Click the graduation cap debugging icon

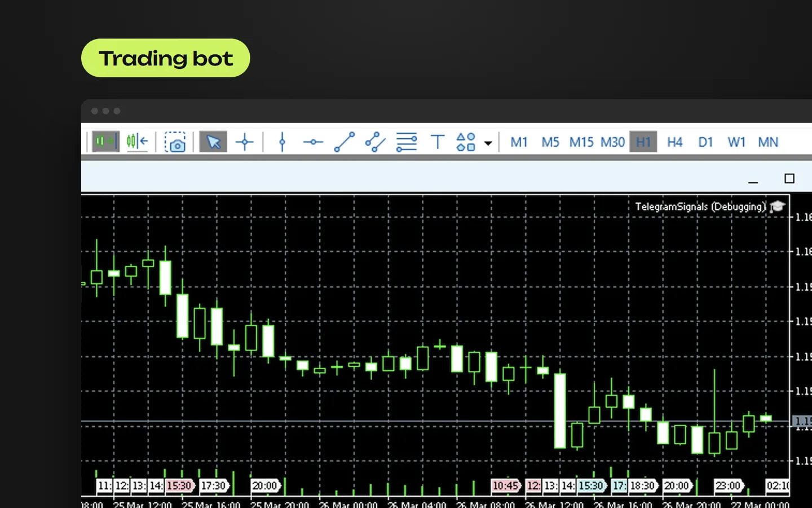tap(778, 207)
